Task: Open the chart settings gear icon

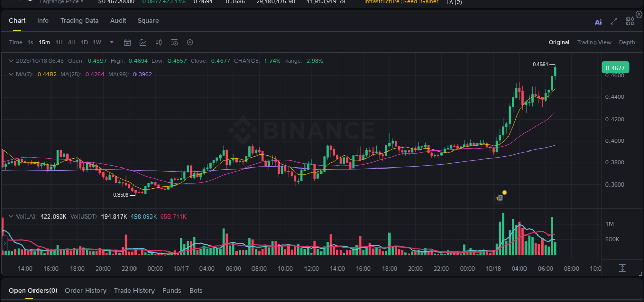Action: click(x=190, y=42)
